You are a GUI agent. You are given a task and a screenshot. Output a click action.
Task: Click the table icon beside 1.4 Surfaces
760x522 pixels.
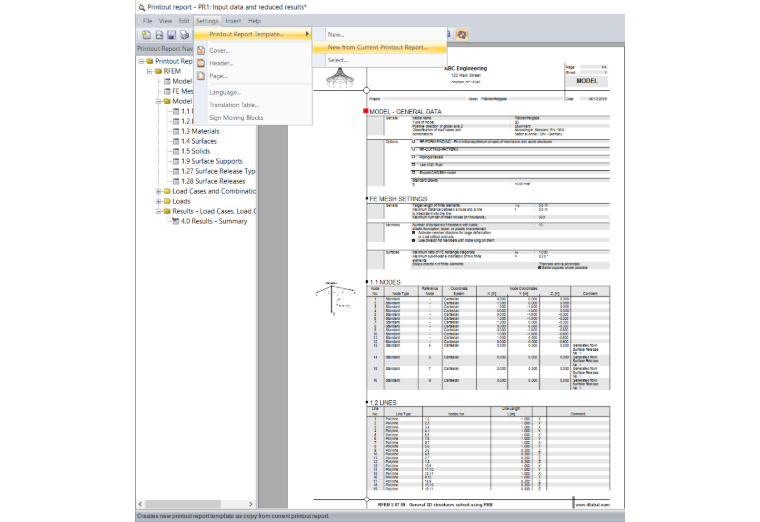(176, 142)
